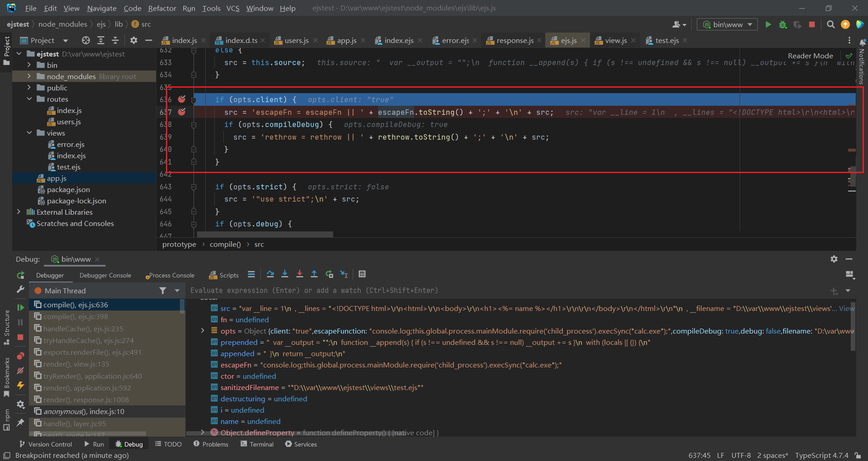Switch to the response.js editor tab
The width and height of the screenshot is (868, 461).
[x=515, y=40]
